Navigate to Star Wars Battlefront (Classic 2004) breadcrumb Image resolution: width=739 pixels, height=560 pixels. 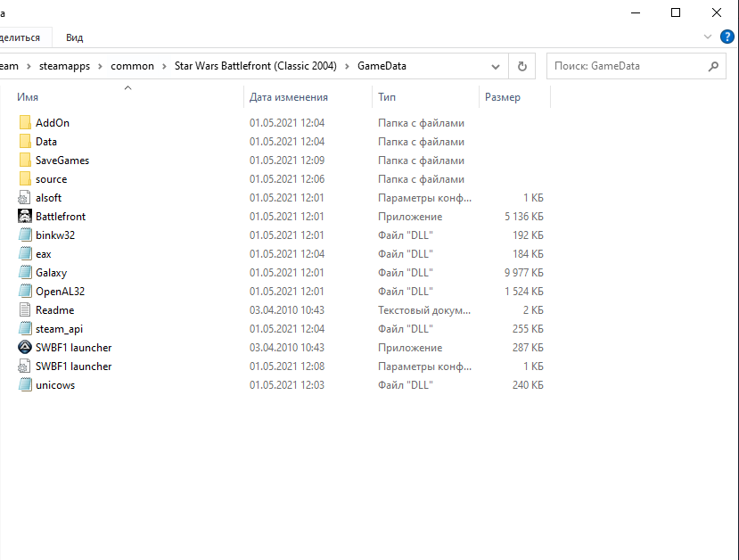256,66
